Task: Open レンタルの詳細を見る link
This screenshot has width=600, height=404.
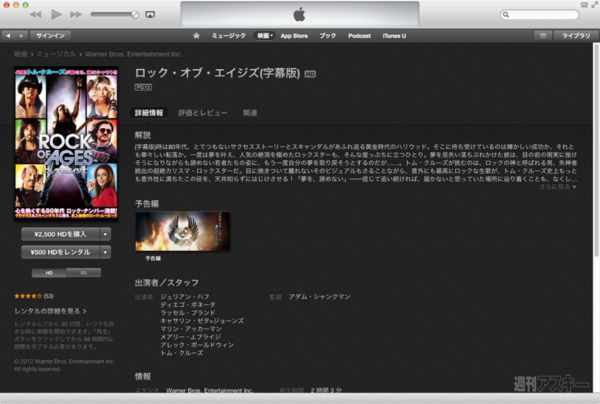Action: [50, 311]
